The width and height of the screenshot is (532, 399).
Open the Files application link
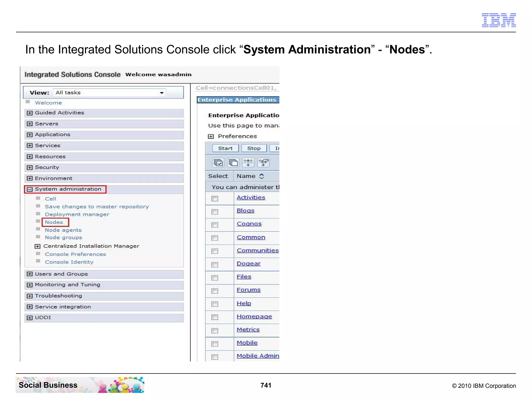(244, 277)
